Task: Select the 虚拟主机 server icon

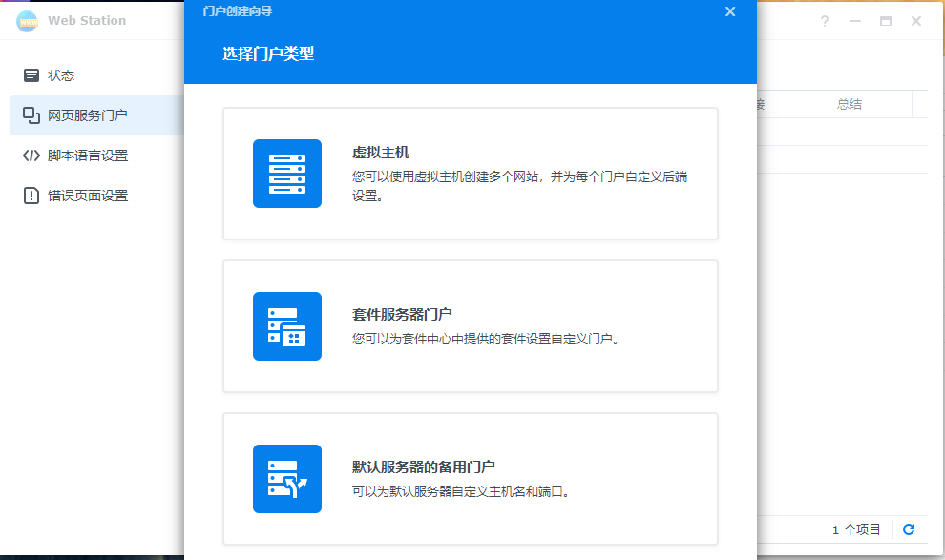Action: [x=286, y=174]
